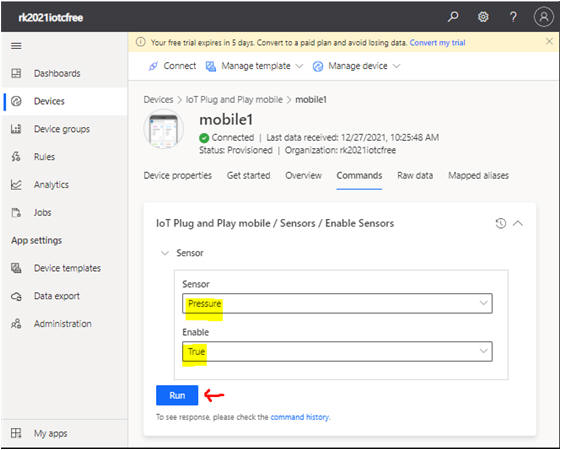Open the Sensor dropdown showing Pressure

pyautogui.click(x=337, y=303)
